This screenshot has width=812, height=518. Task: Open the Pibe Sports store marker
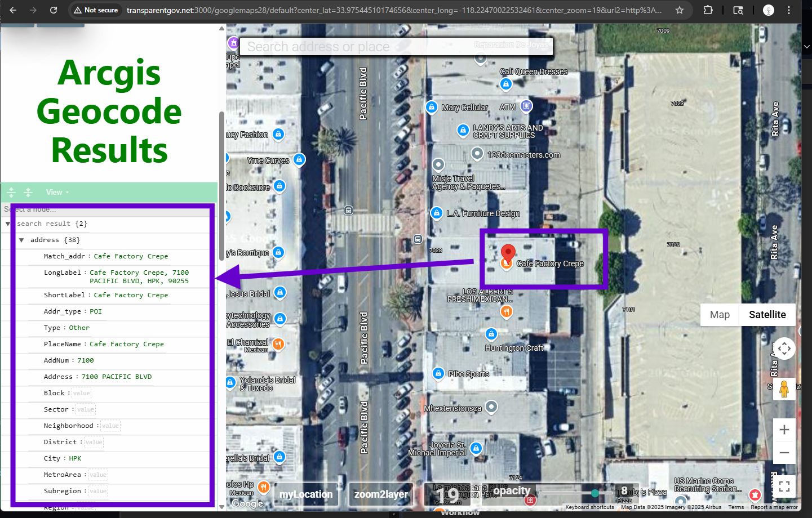pos(438,373)
